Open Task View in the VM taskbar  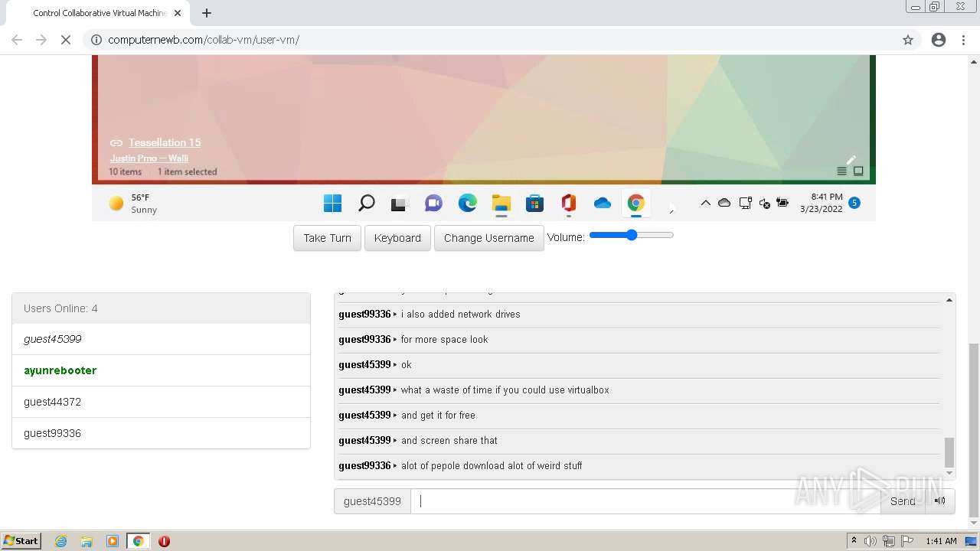(400, 204)
